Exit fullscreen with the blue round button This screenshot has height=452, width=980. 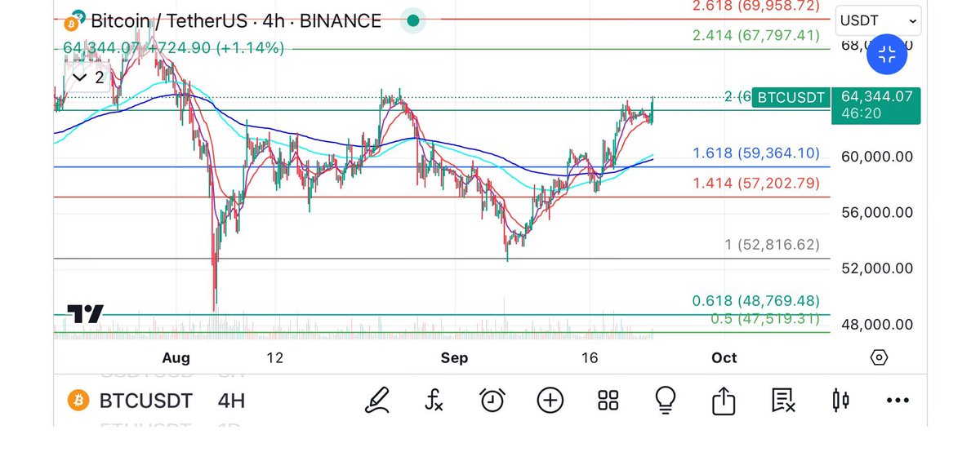click(x=887, y=55)
